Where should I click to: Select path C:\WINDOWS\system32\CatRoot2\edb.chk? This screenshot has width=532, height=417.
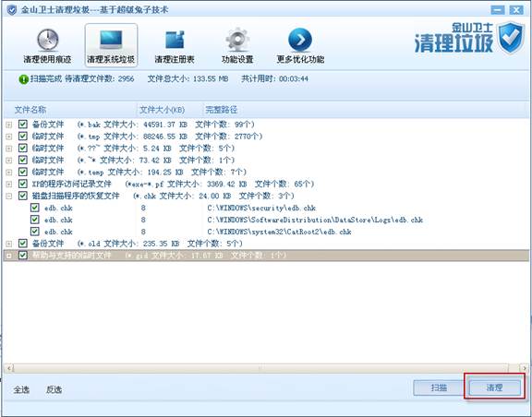tap(279, 232)
